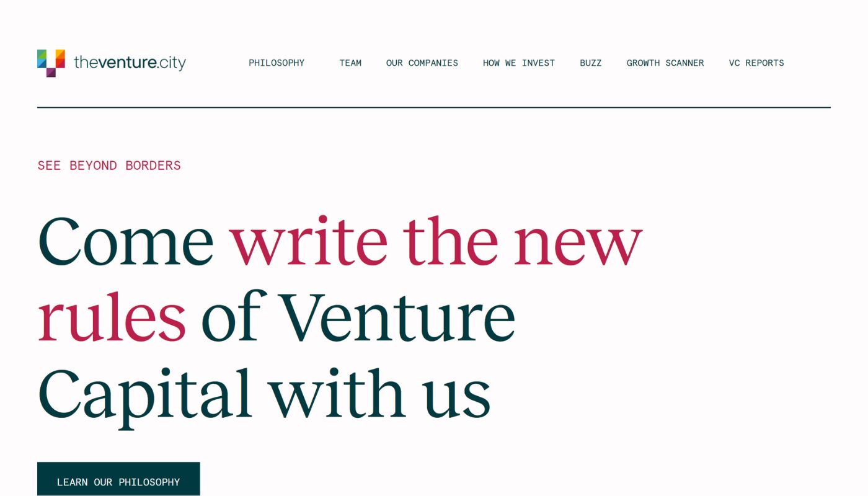Screen dimensions: 868x496
Task: Open the homepage via the logo
Action: click(x=112, y=62)
